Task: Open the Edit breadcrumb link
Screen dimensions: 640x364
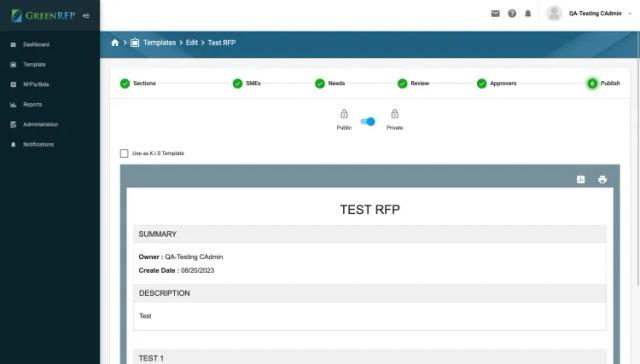Action: click(x=192, y=42)
